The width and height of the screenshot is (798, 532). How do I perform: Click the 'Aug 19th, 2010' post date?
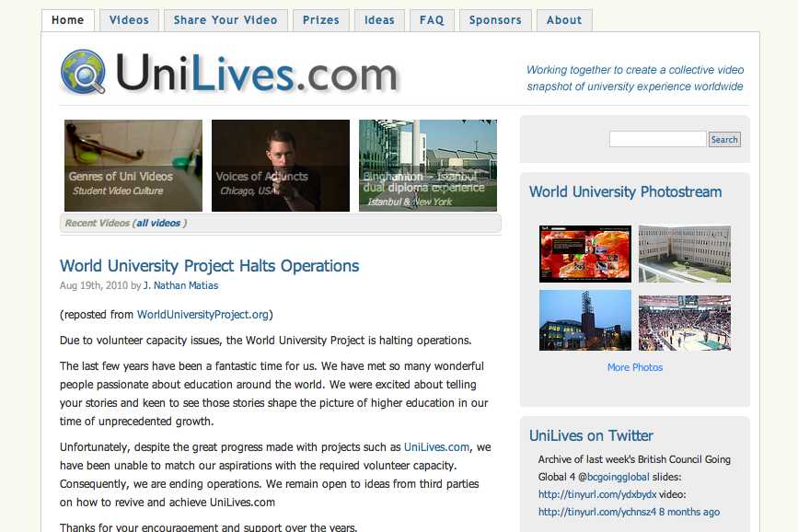click(x=94, y=285)
